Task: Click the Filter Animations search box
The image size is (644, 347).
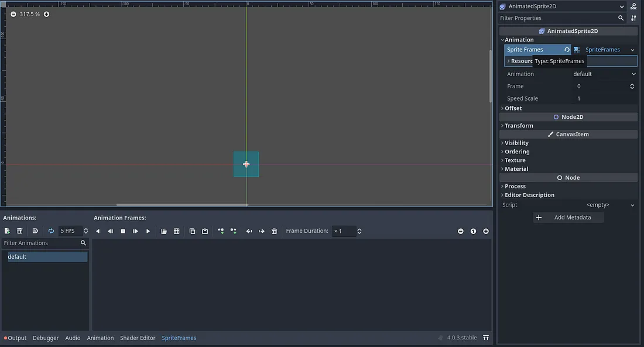Action: pyautogui.click(x=45, y=243)
